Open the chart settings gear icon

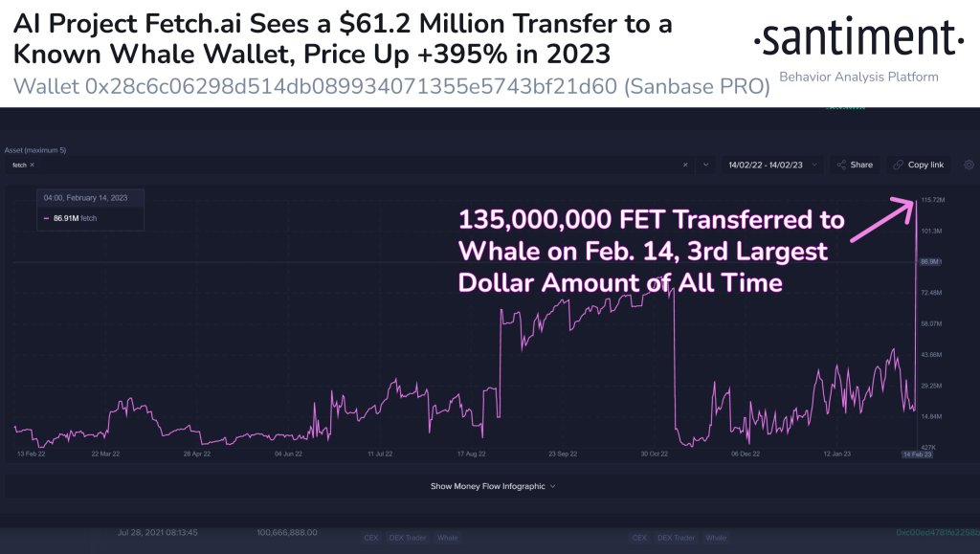click(969, 165)
